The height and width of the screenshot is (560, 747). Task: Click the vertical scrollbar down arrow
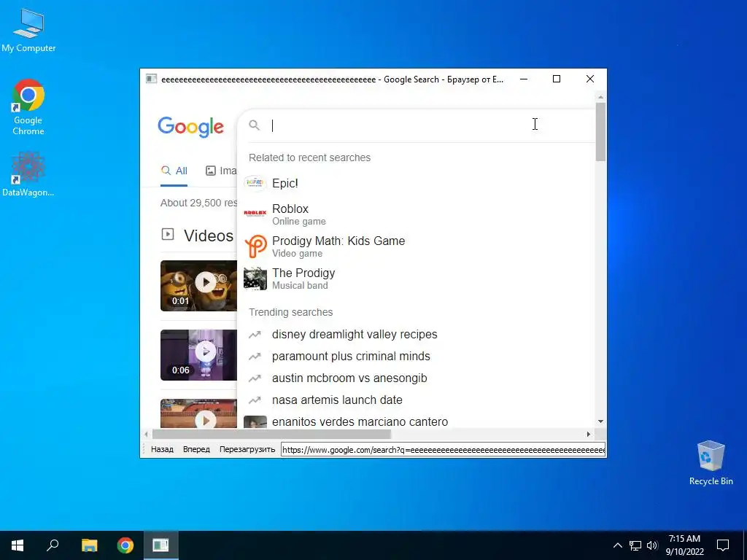click(x=601, y=421)
